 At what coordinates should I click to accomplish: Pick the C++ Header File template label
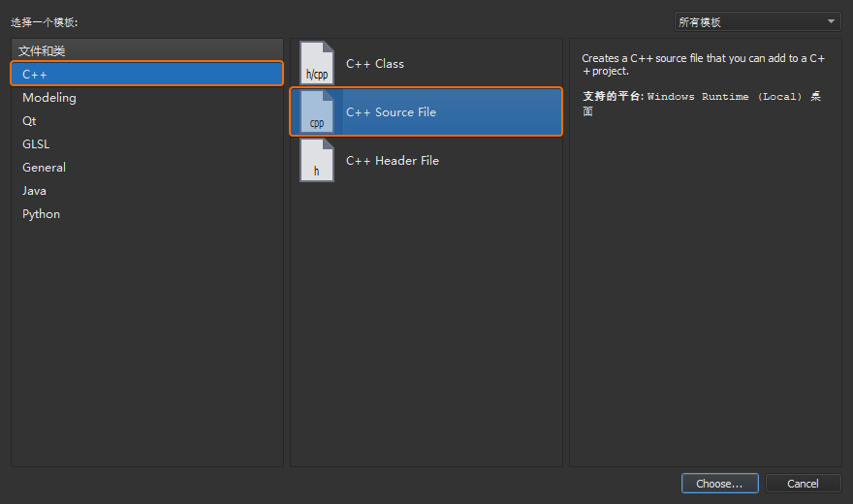(393, 161)
